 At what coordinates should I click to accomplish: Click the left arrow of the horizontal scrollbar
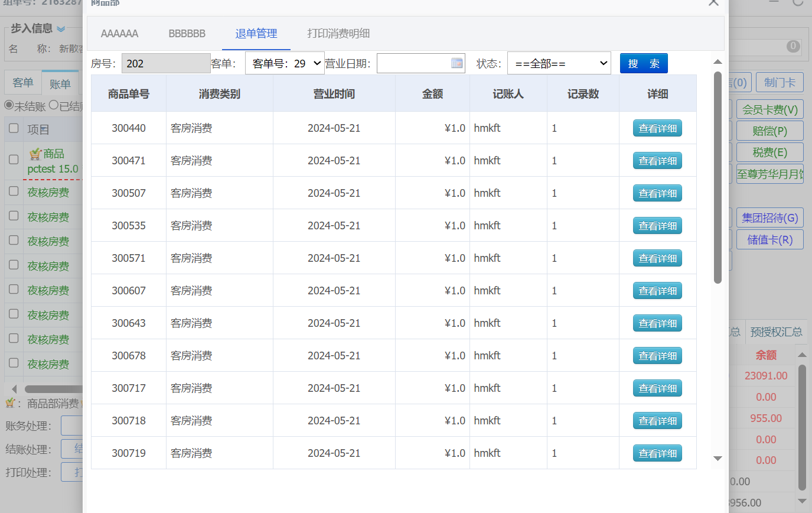click(x=13, y=389)
